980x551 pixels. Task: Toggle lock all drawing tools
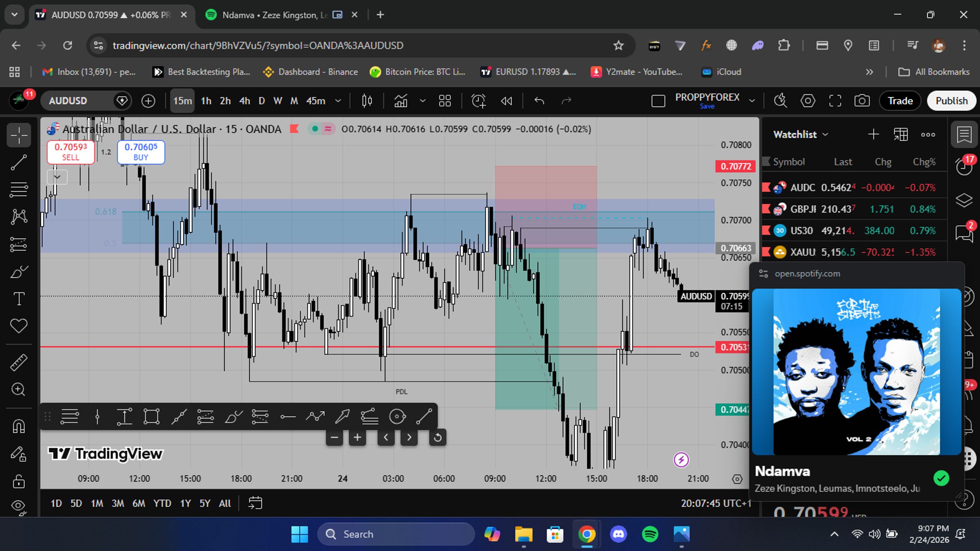tap(18, 481)
